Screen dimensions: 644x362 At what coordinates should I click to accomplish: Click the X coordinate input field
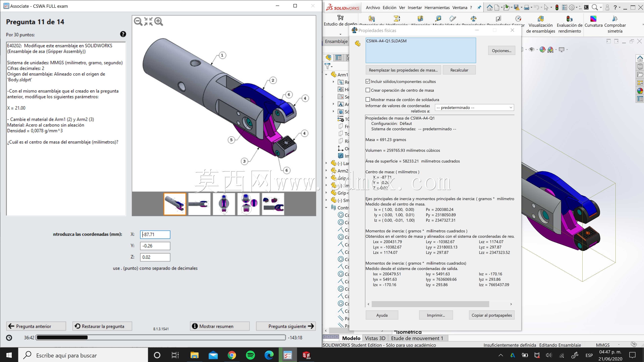pyautogui.click(x=155, y=235)
